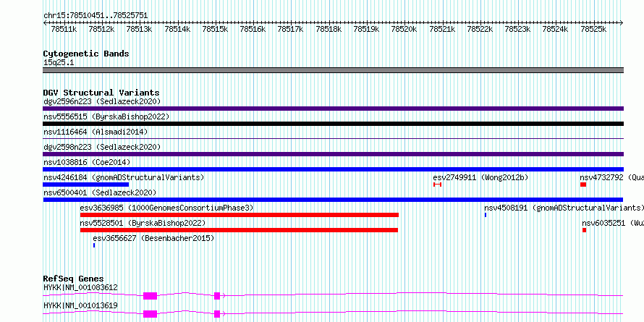Open the nsv5556515 (ByrskaBishop2022) label

click(106, 116)
